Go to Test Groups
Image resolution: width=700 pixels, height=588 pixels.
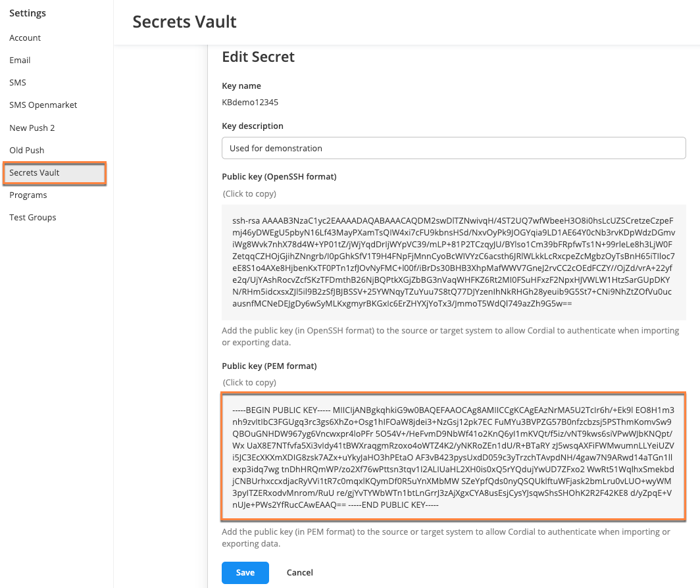point(33,218)
